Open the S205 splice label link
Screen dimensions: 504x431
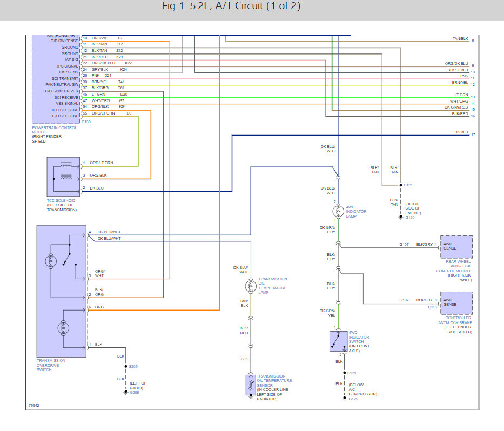133,366
